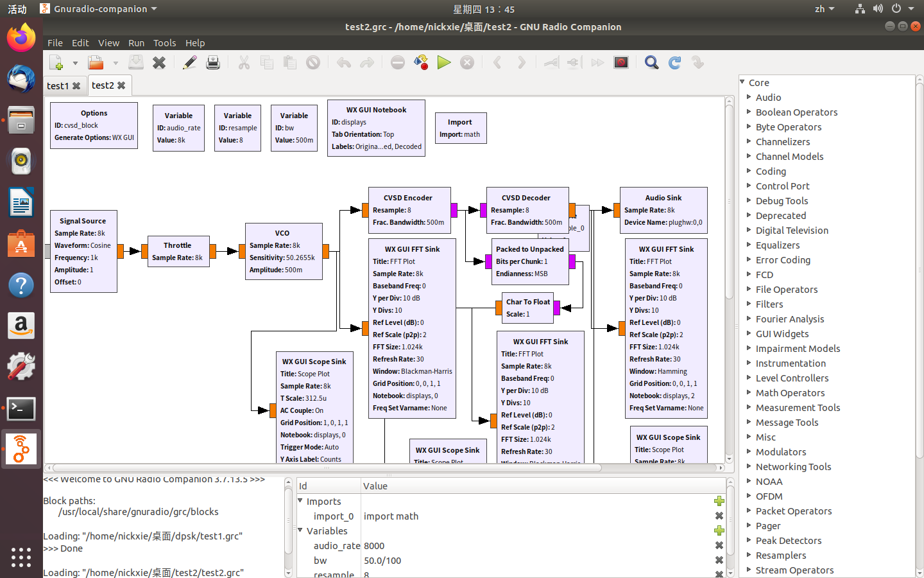The height and width of the screenshot is (578, 924).
Task: Remove the audio_rate variable
Action: 719,545
